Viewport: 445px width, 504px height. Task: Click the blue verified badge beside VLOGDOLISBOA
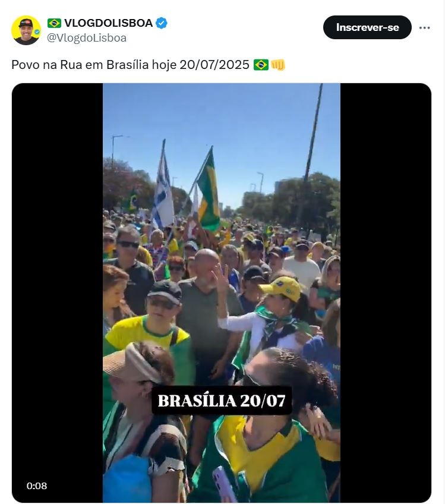[x=161, y=23]
